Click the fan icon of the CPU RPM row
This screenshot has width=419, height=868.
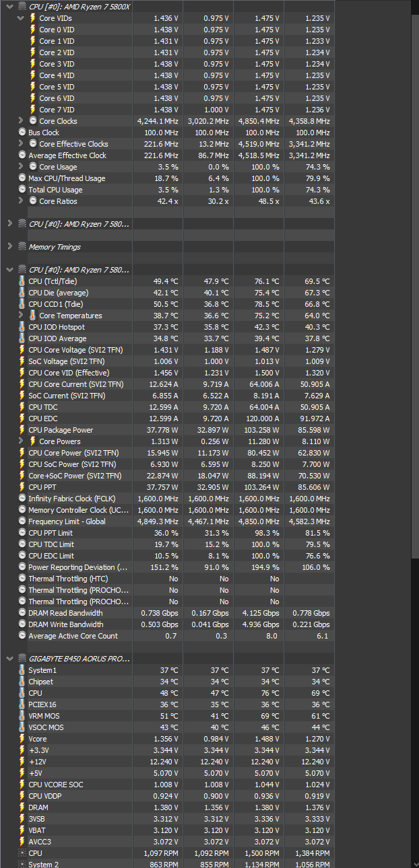(x=22, y=853)
